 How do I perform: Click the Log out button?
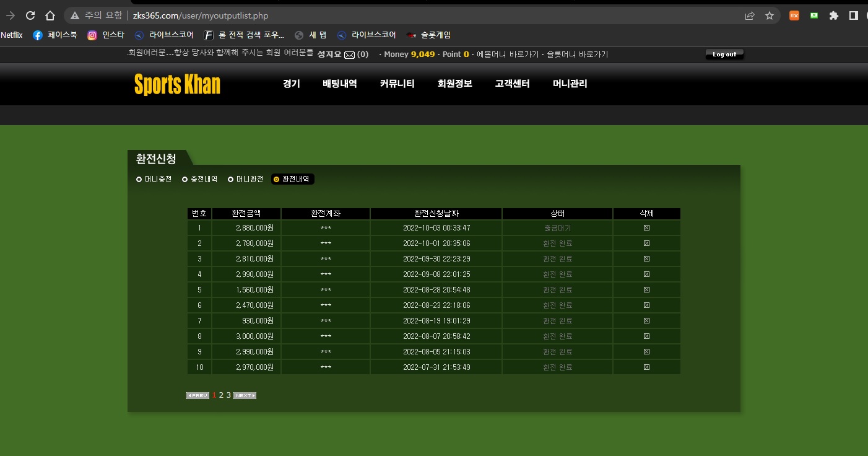click(x=724, y=55)
